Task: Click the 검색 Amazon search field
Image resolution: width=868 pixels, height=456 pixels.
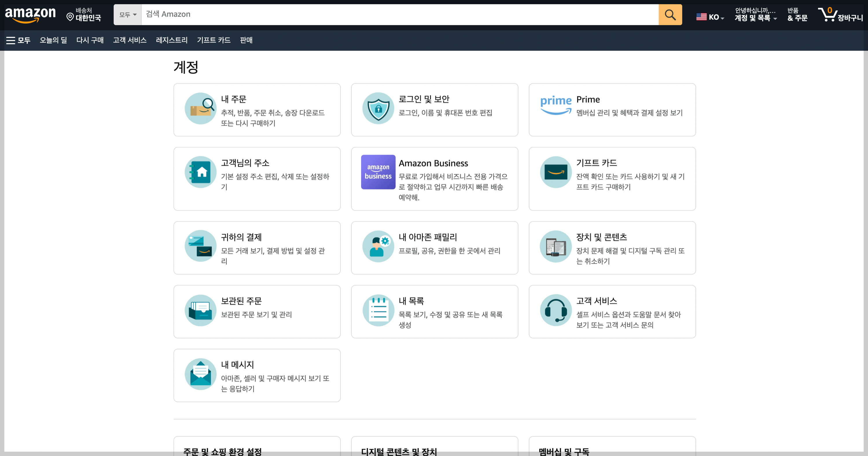Action: (x=400, y=14)
